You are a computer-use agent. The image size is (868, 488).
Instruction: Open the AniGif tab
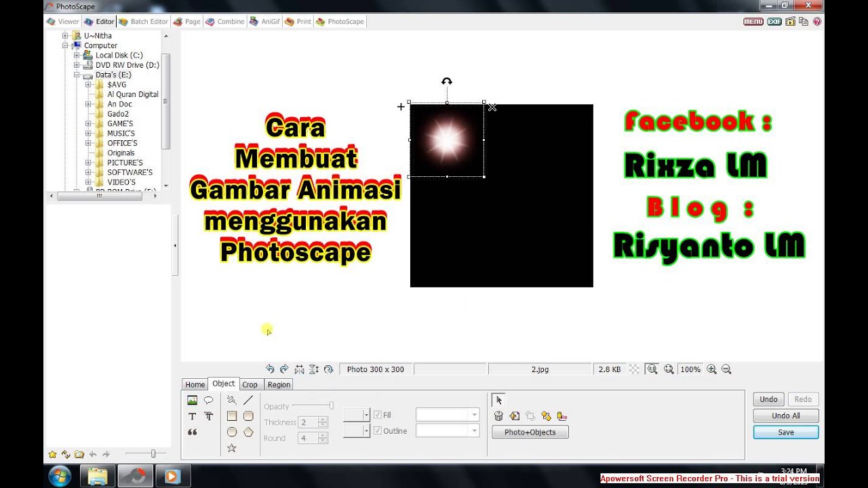264,22
